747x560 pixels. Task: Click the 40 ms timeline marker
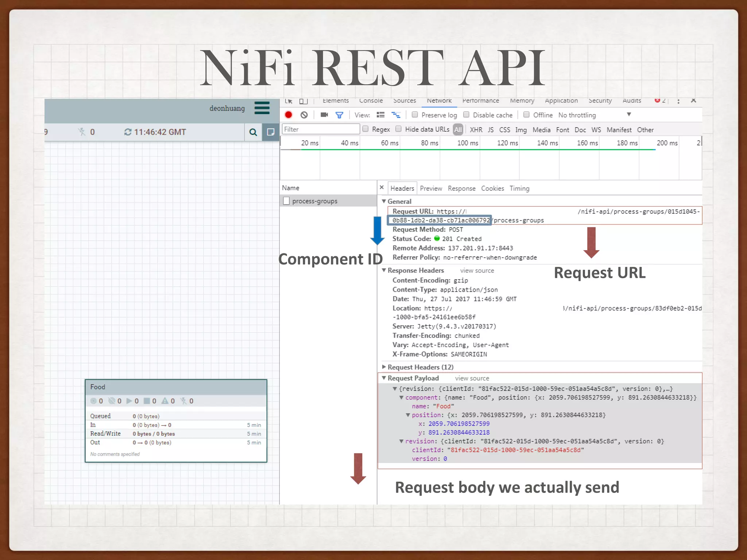point(349,143)
